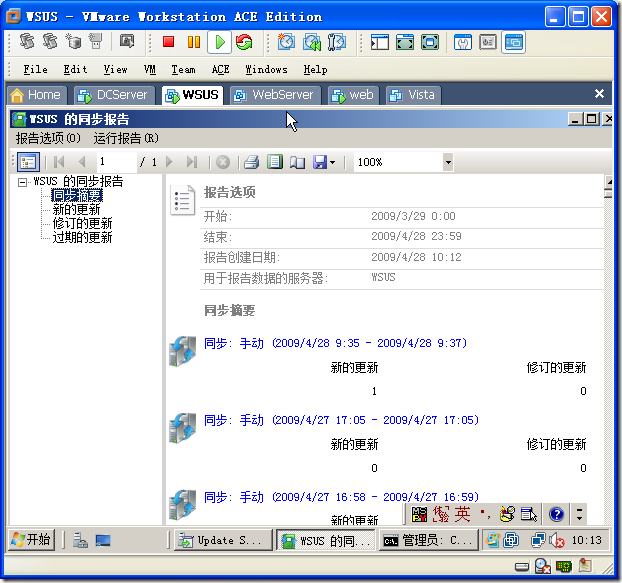Open Update S... taskbar button
622x583 pixels.
click(x=223, y=540)
